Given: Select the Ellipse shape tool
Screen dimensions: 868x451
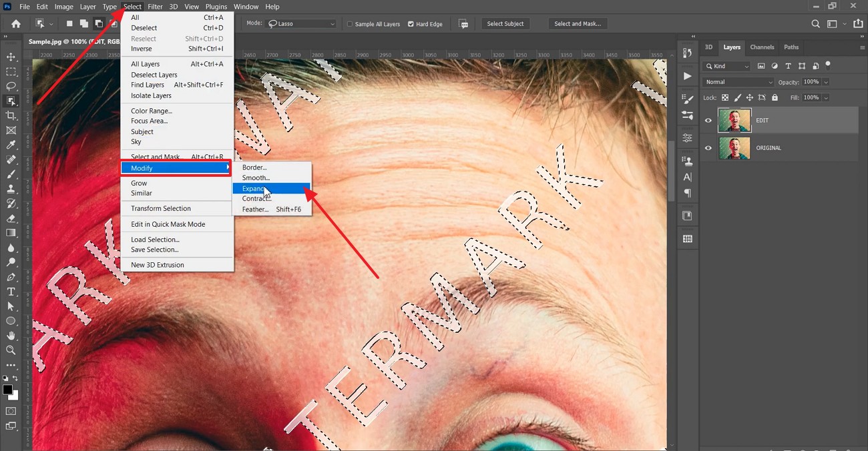Looking at the screenshot, I should [x=11, y=321].
